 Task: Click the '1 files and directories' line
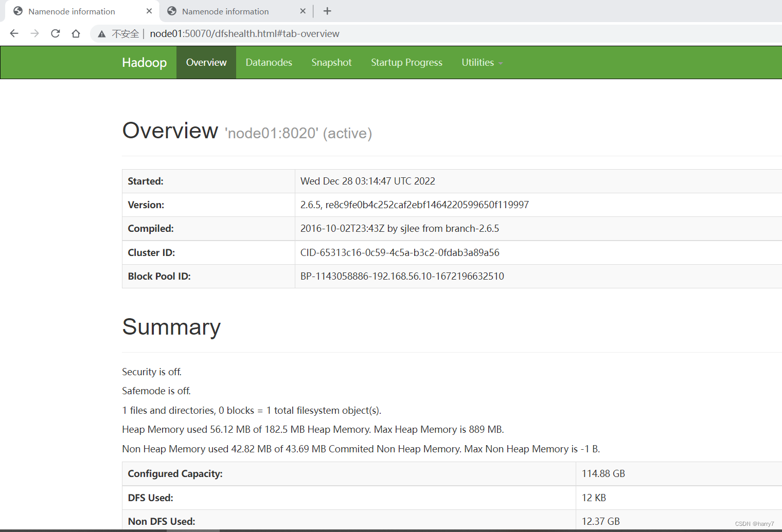(252, 410)
